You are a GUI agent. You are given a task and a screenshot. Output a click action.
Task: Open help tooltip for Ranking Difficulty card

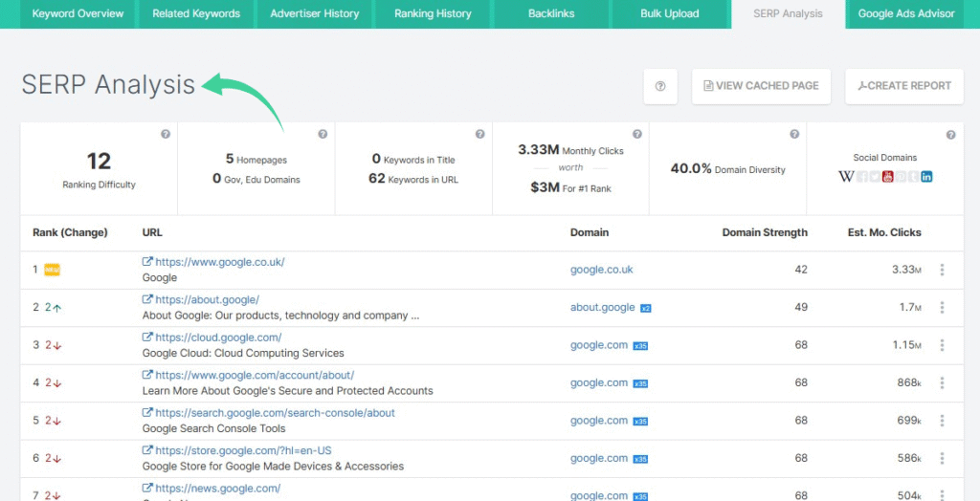(x=165, y=134)
